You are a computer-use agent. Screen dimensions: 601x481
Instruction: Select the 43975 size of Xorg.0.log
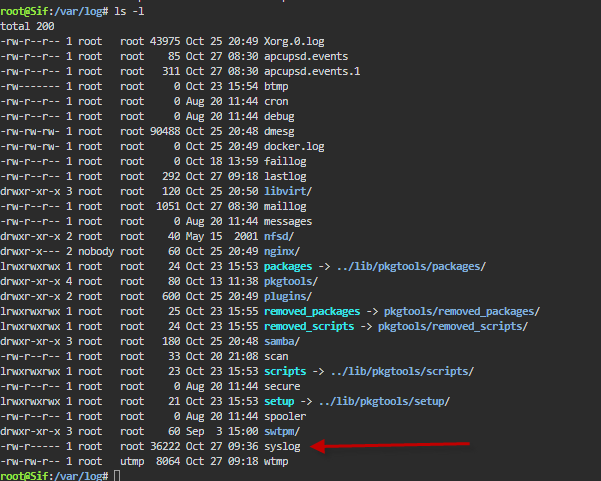165,41
